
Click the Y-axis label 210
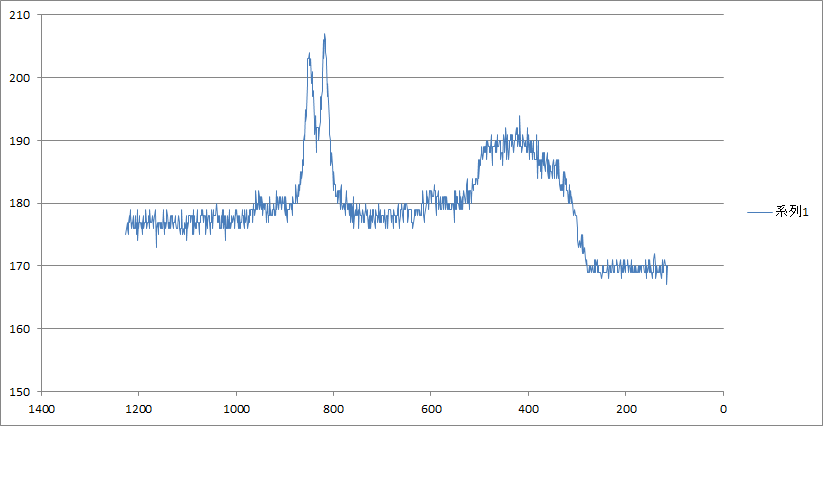point(19,15)
